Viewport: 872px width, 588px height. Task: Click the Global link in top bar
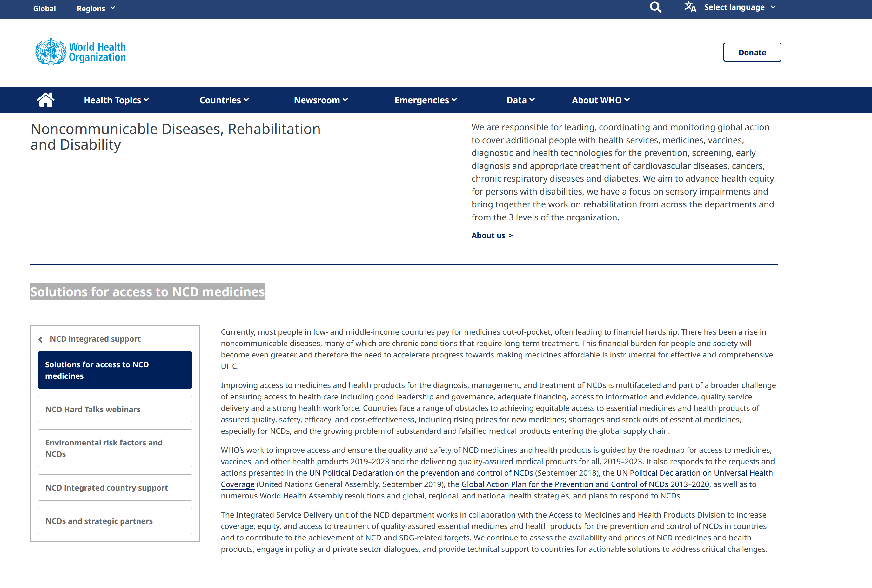[44, 8]
